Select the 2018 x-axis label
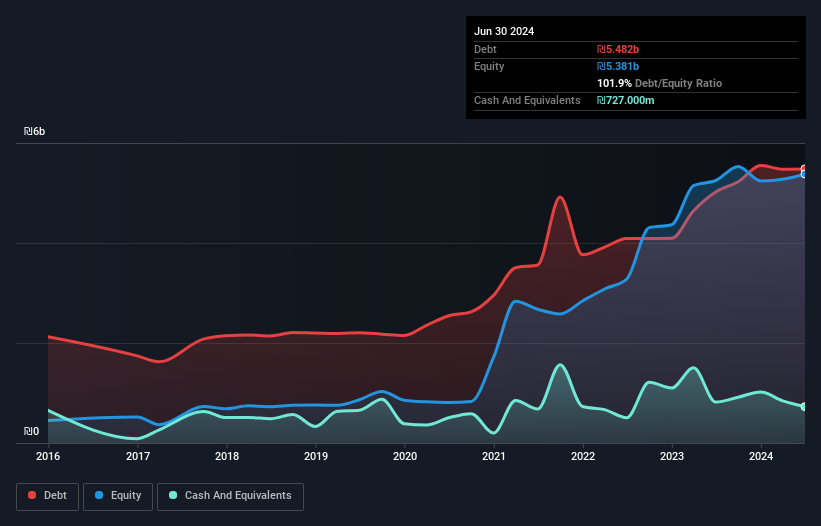Viewport: 821px width, 526px height. click(227, 456)
